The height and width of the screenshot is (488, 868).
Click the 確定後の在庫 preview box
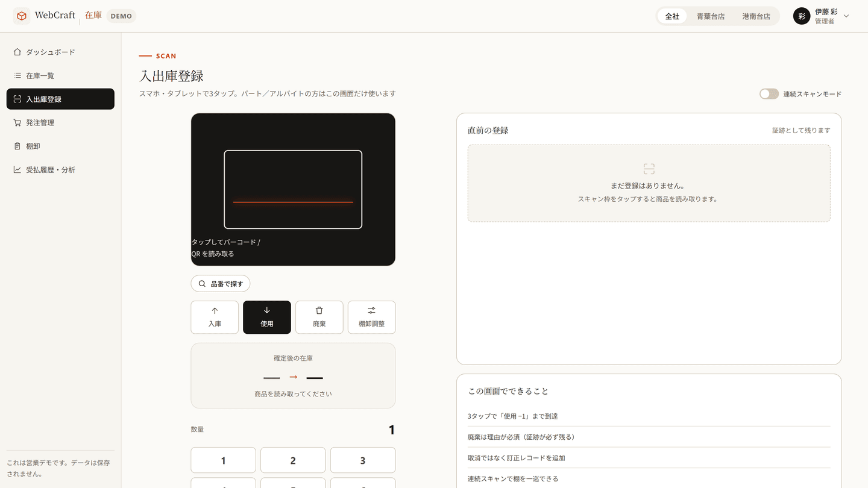coord(293,376)
